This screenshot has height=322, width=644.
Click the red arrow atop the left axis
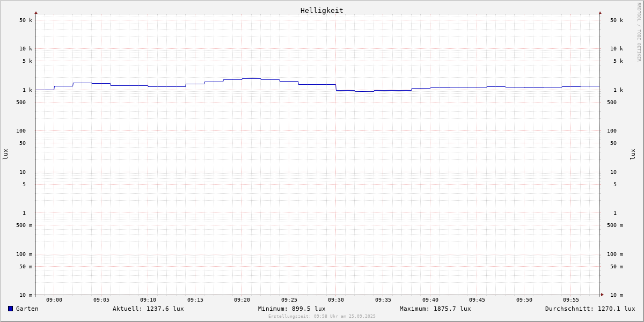(36, 12)
